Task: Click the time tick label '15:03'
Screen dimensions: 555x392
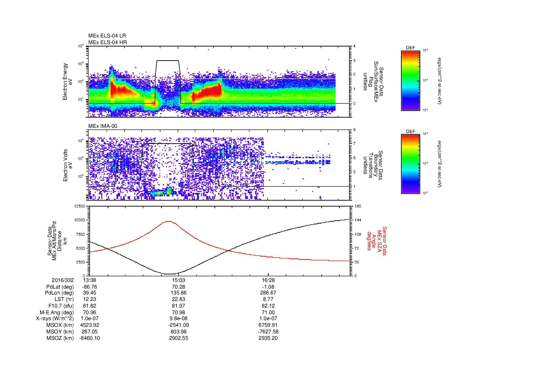Action: tap(178, 280)
